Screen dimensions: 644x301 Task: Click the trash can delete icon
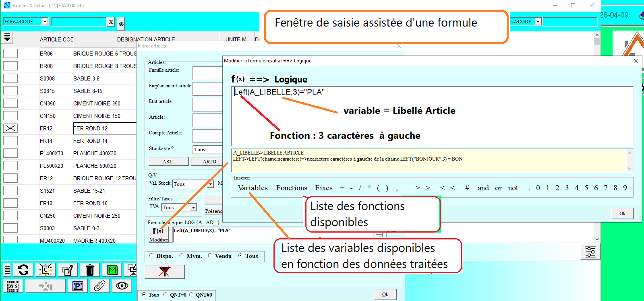90,270
